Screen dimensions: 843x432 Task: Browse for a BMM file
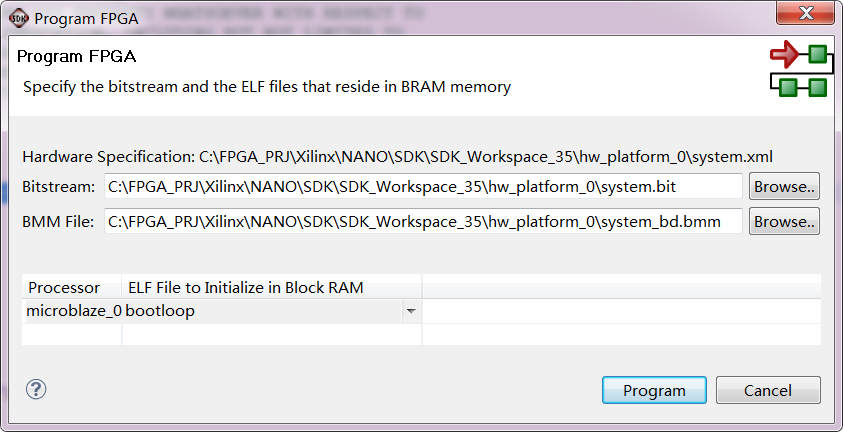pyautogui.click(x=784, y=221)
